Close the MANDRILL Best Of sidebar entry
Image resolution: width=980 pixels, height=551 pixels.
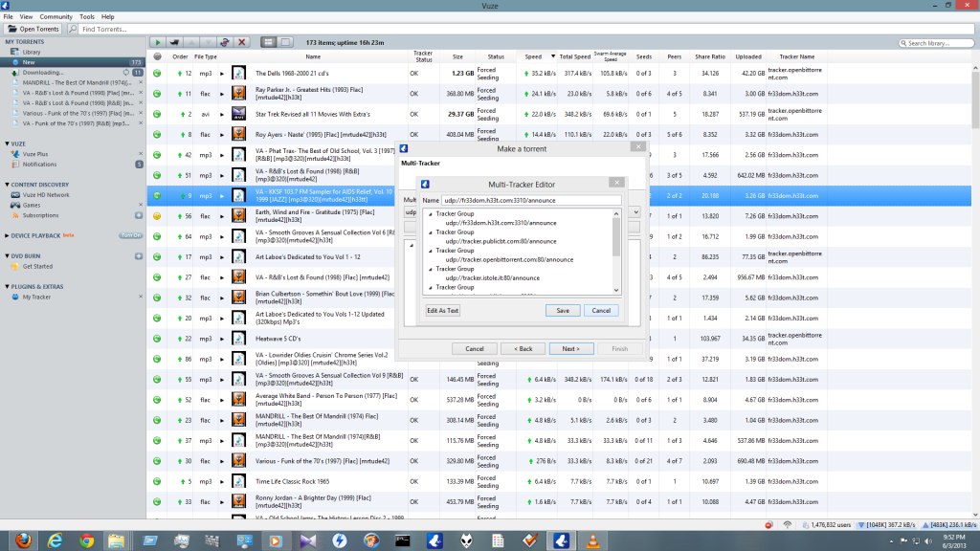click(141, 82)
